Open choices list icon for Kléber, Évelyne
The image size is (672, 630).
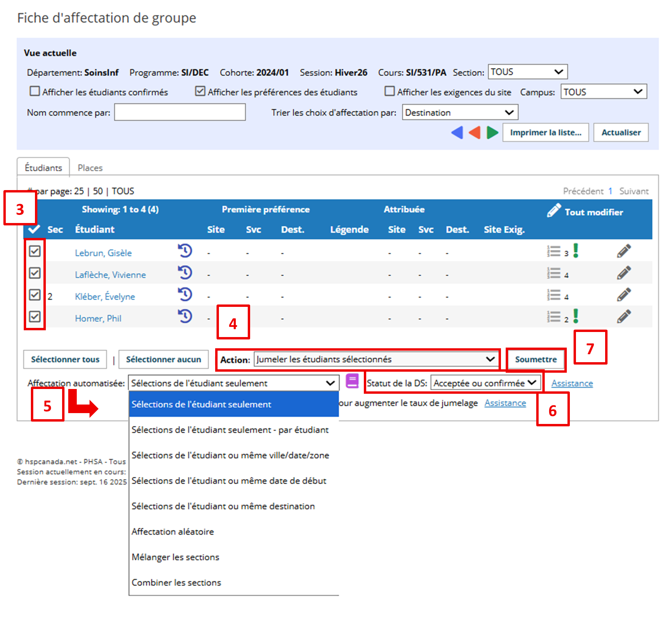click(554, 295)
